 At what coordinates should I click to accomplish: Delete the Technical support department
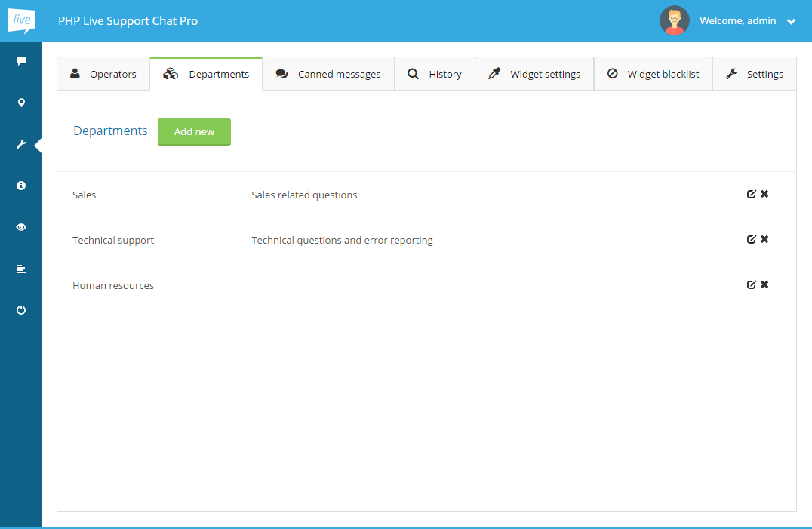[764, 240]
